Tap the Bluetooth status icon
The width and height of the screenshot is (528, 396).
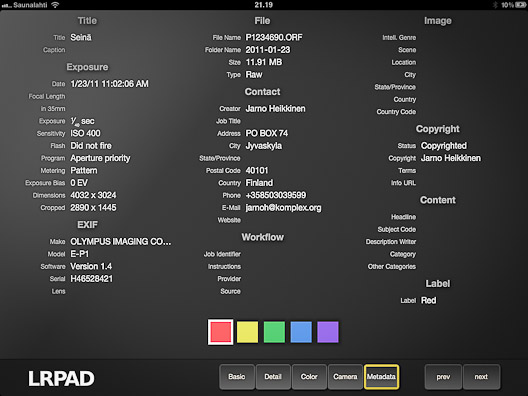click(x=495, y=5)
